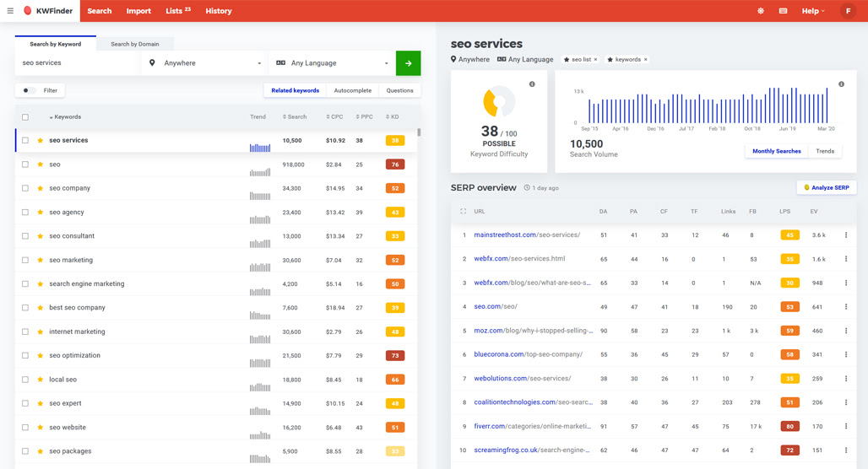Open options menu for mainstreethost.com row

click(846, 235)
